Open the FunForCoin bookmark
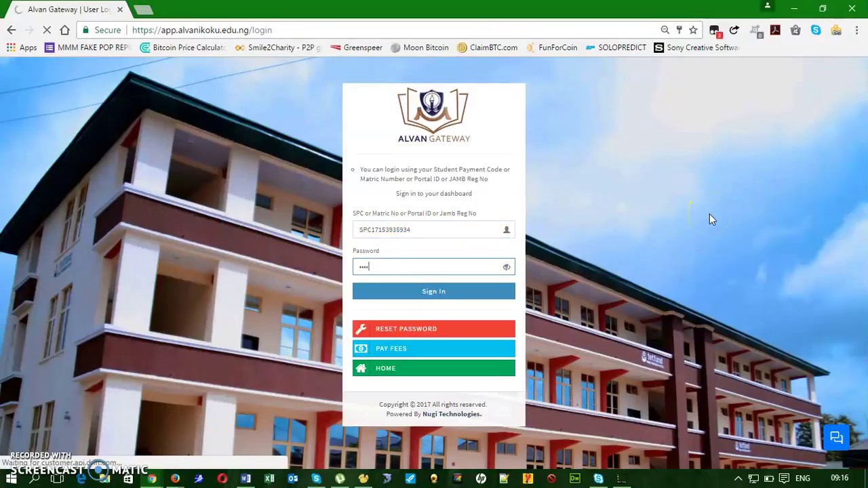 (551, 47)
